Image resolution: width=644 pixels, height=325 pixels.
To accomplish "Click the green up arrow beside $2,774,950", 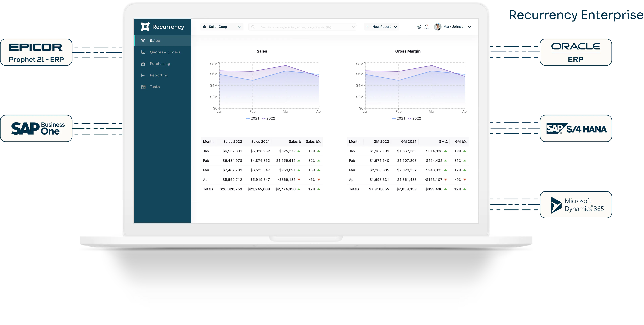I will coord(299,189).
